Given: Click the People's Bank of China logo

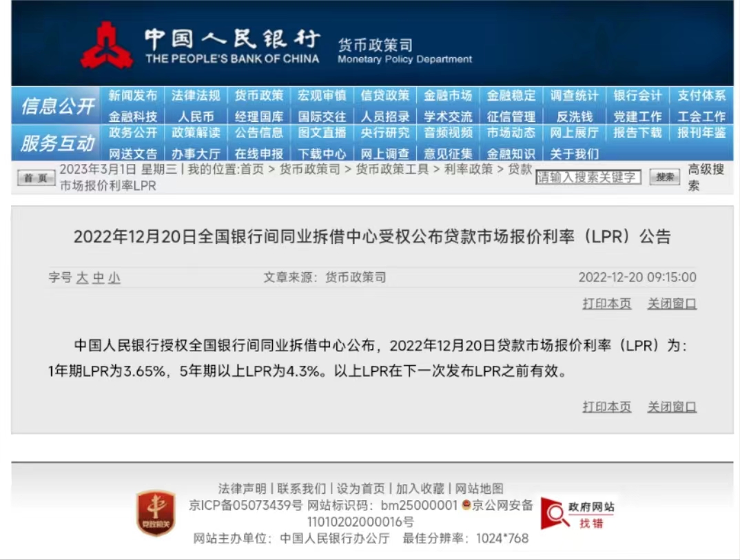Looking at the screenshot, I should [x=107, y=45].
